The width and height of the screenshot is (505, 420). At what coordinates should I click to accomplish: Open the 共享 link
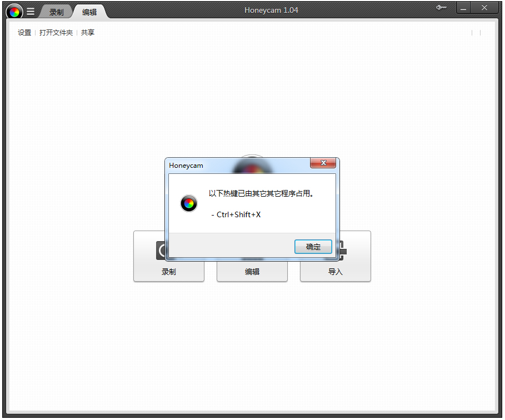(88, 33)
